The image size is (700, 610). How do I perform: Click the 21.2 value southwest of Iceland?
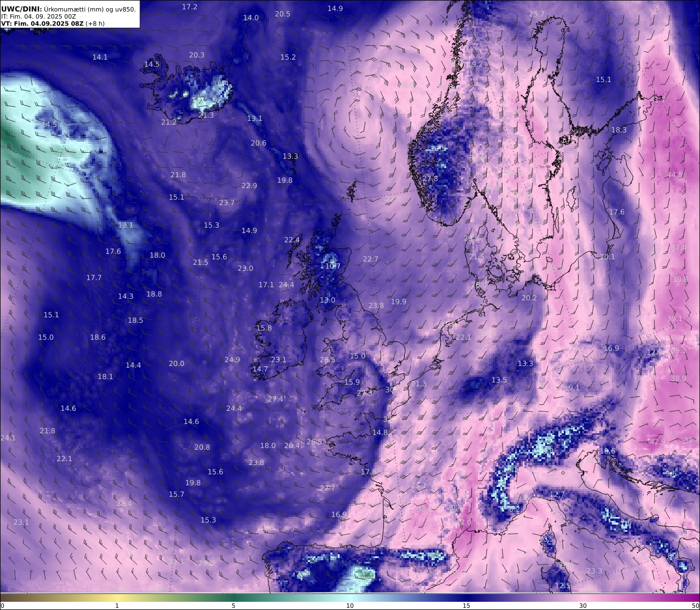click(x=169, y=123)
